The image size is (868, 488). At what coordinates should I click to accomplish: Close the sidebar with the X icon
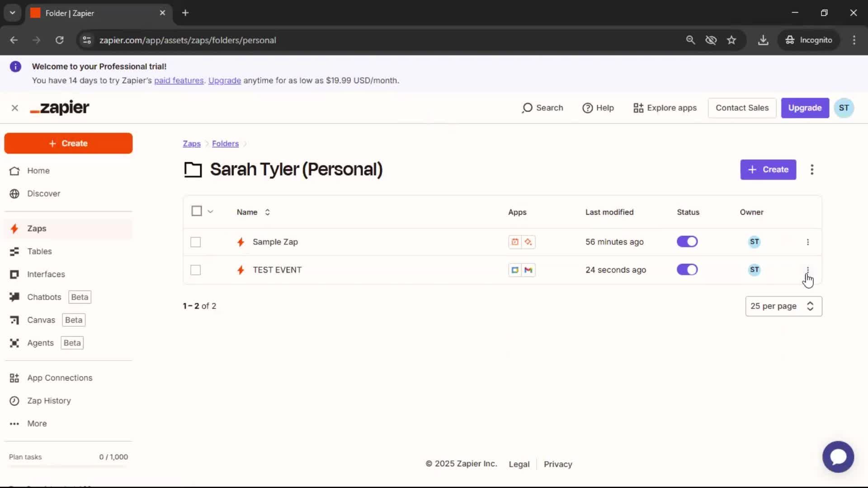15,108
